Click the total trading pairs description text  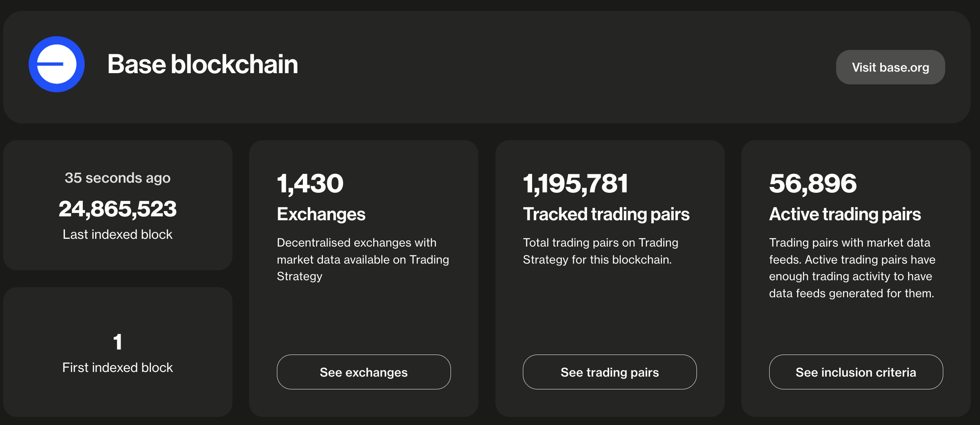[600, 251]
